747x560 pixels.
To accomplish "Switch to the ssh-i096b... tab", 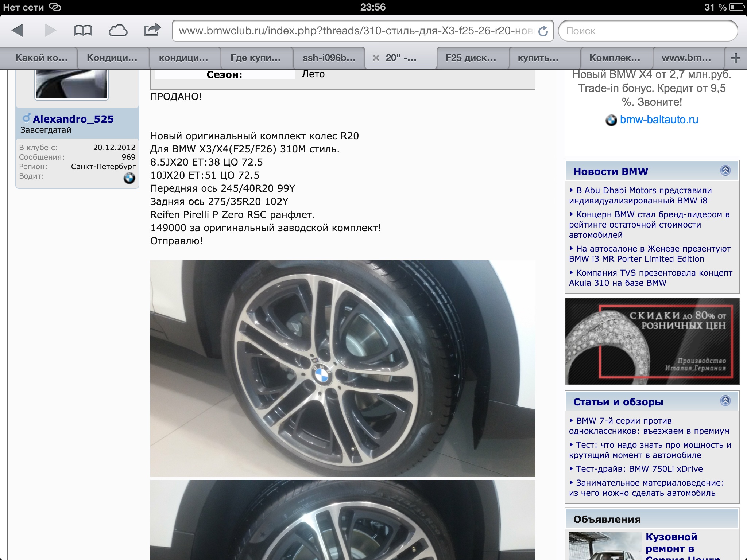I will coord(329,58).
